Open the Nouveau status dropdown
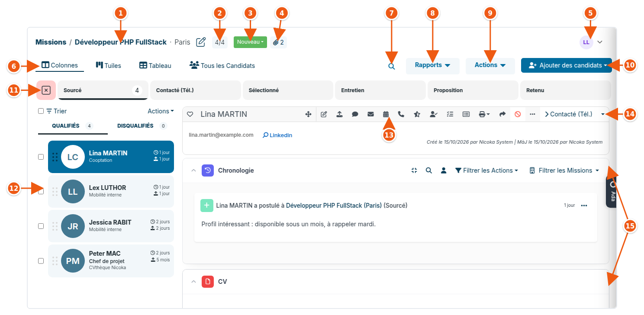 coord(250,42)
